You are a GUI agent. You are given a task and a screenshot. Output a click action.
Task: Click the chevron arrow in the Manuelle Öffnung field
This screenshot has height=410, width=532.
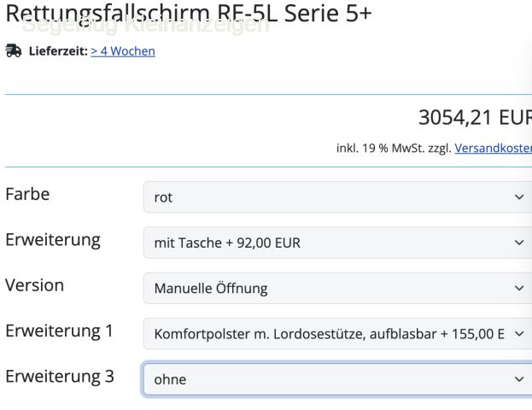pos(519,288)
